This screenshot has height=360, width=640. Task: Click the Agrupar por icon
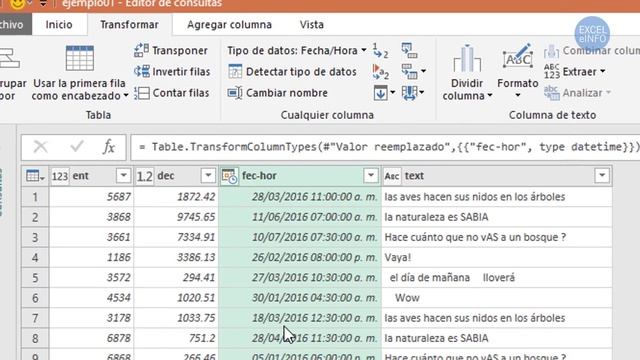pos(9,58)
